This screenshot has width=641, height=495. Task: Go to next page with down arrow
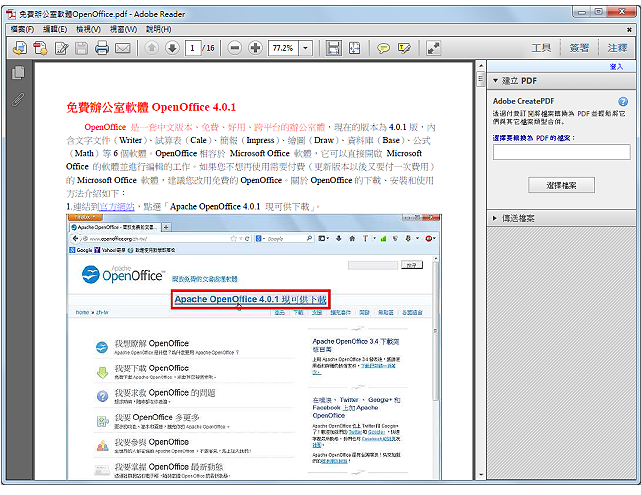173,48
